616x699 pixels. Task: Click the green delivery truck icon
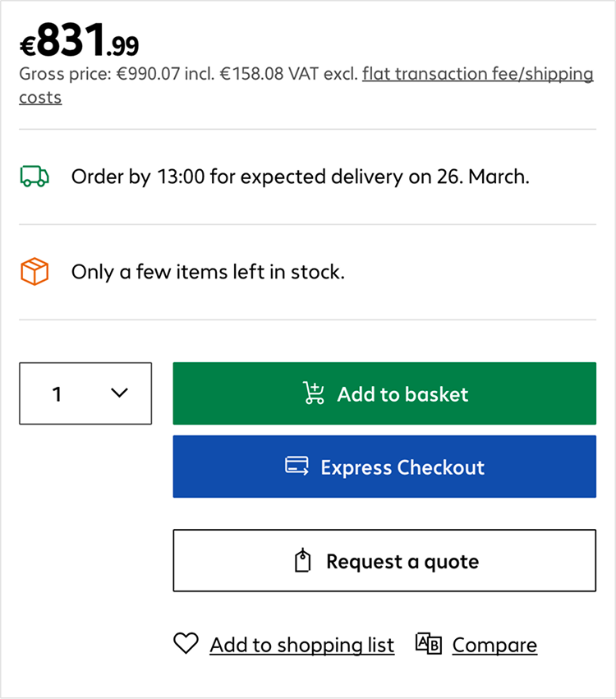click(x=33, y=176)
